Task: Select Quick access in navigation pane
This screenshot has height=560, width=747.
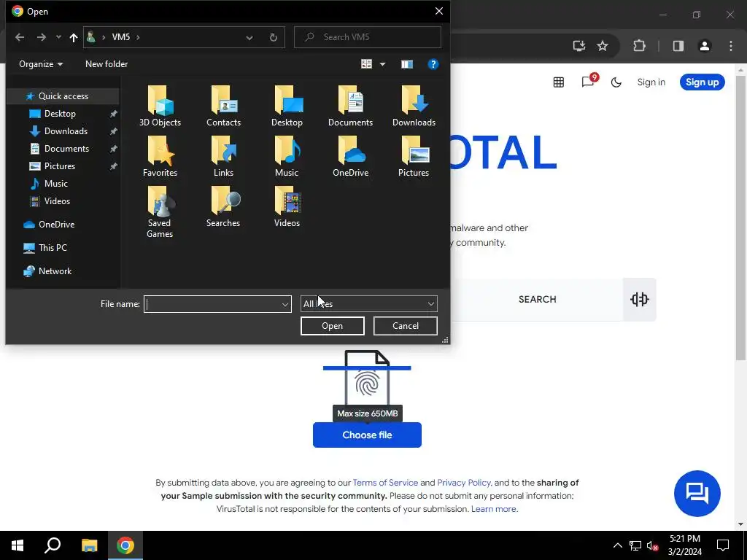Action: point(63,96)
